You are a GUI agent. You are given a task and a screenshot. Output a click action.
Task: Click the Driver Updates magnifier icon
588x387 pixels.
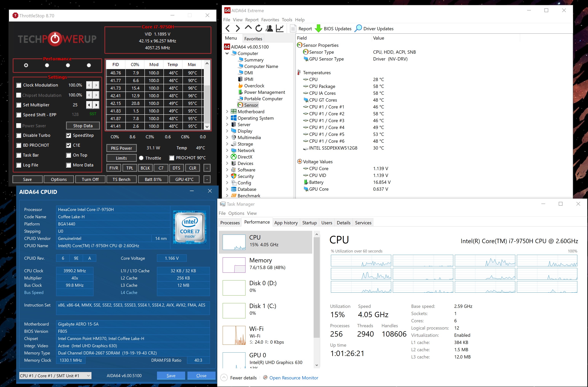(x=358, y=28)
